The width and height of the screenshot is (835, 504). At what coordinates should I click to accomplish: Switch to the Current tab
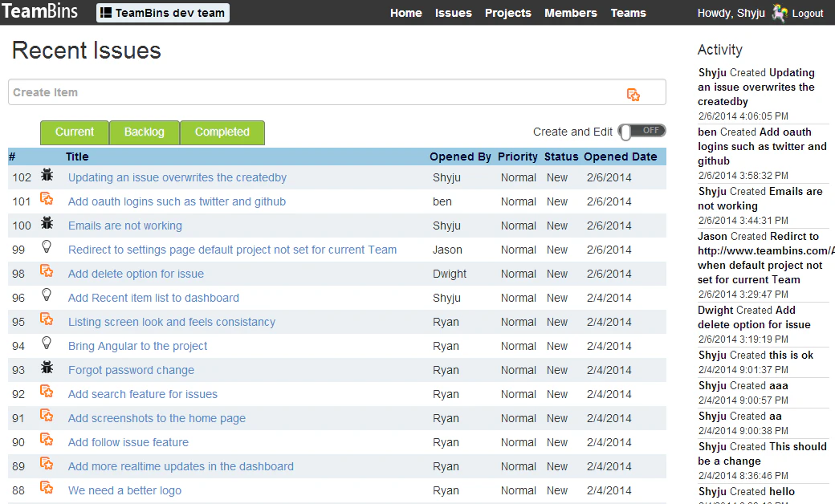75,132
